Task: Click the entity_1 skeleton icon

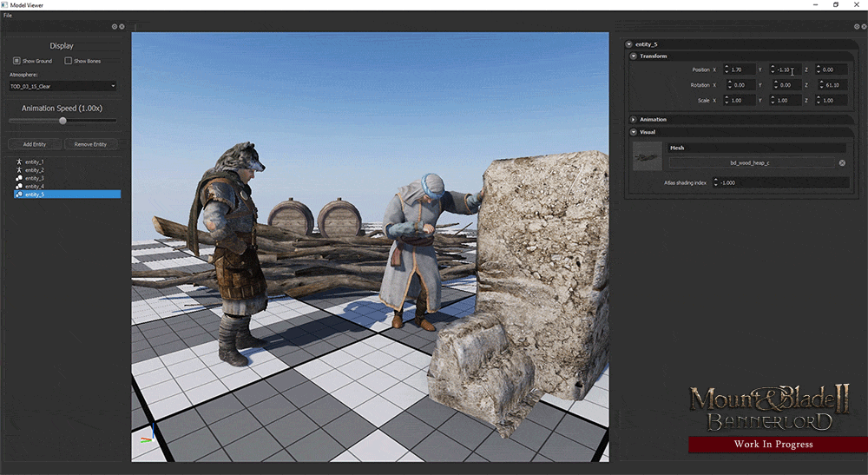Action: pyautogui.click(x=20, y=162)
